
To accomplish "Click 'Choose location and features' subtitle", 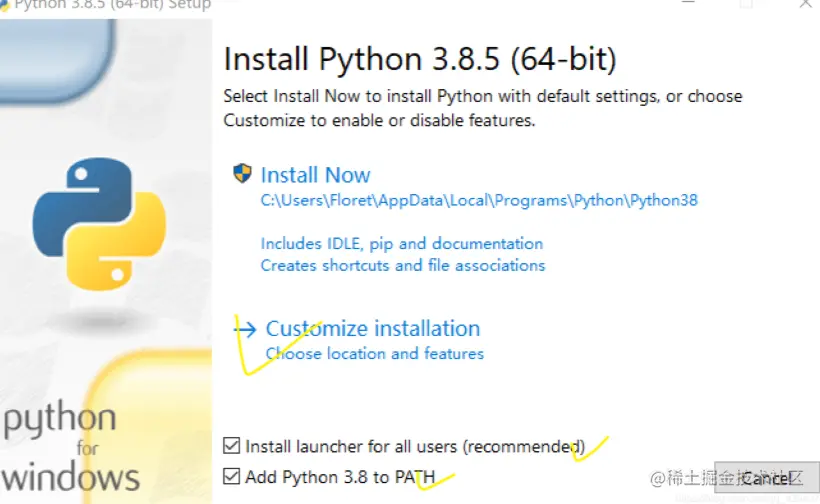I will pyautogui.click(x=374, y=354).
